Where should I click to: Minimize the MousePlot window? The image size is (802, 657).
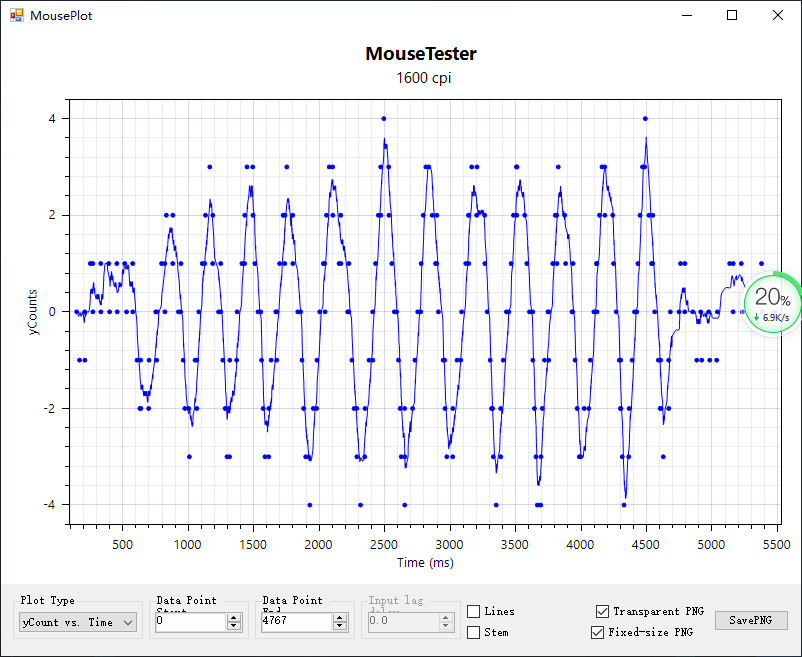click(686, 16)
